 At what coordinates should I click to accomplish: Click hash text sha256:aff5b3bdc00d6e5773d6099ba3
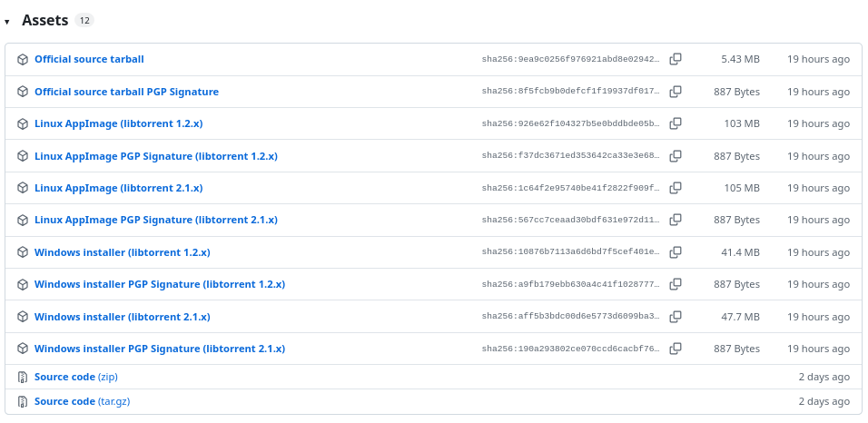point(571,317)
